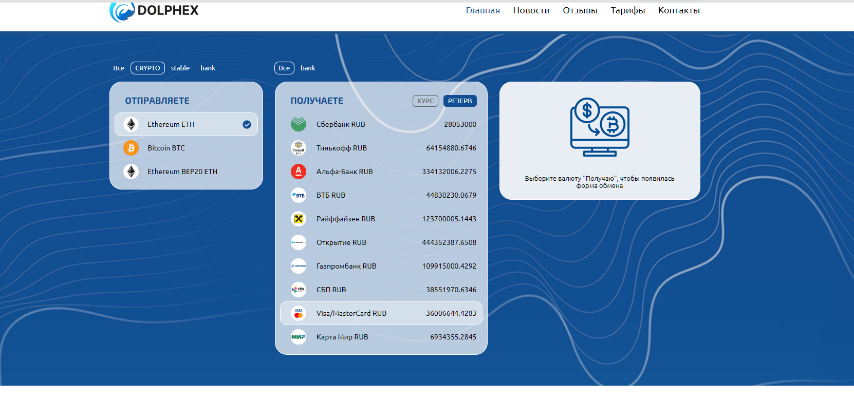Toggle the Ethereum ETH selected checkmark
The height and width of the screenshot is (399, 854).
(x=247, y=125)
